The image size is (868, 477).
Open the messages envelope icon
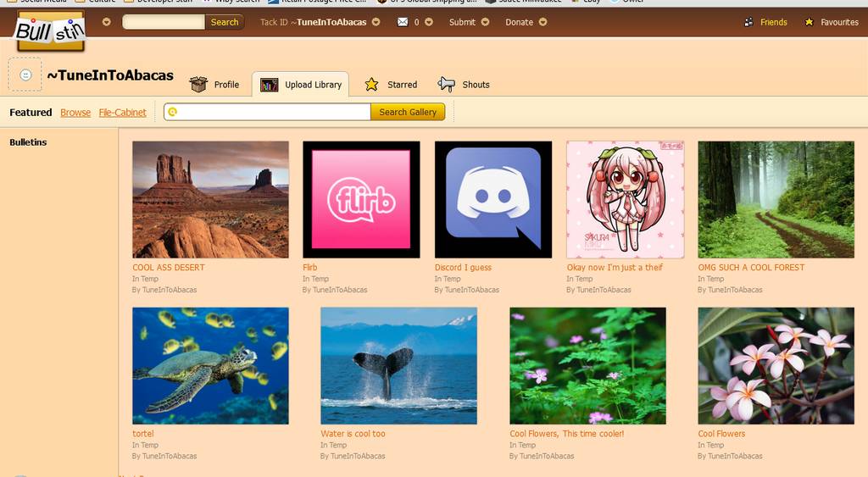403,22
